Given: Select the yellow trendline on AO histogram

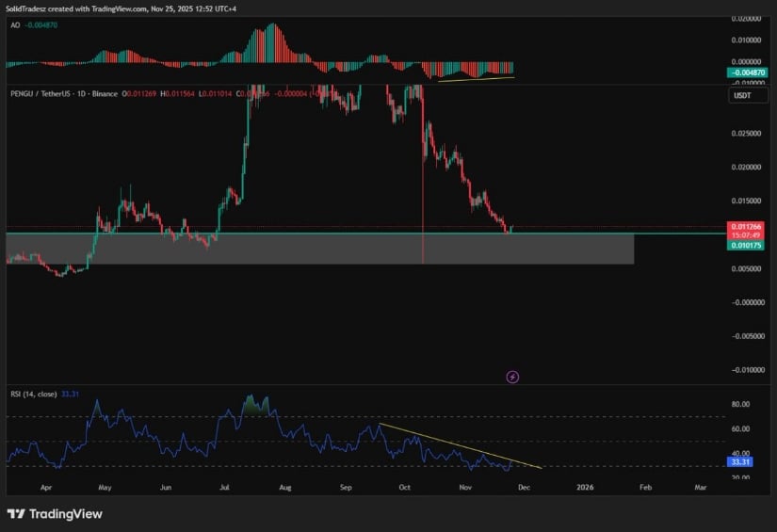Looking at the screenshot, I should pos(469,79).
